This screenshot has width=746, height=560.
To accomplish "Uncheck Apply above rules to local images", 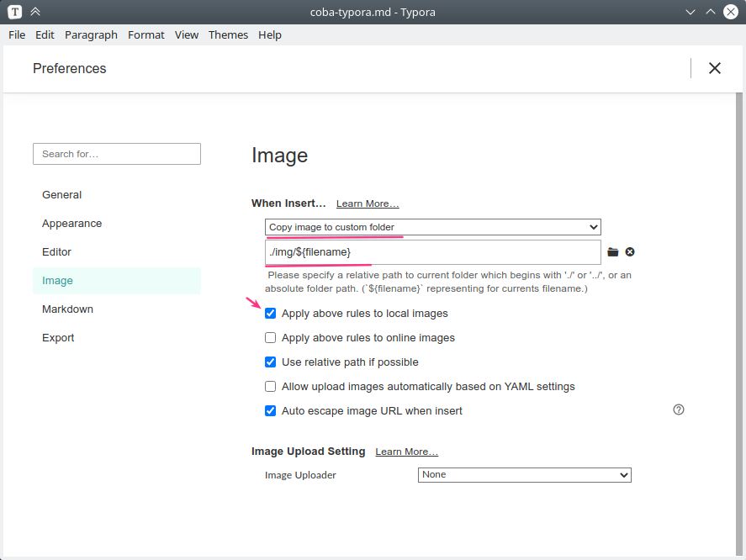I will [271, 314].
